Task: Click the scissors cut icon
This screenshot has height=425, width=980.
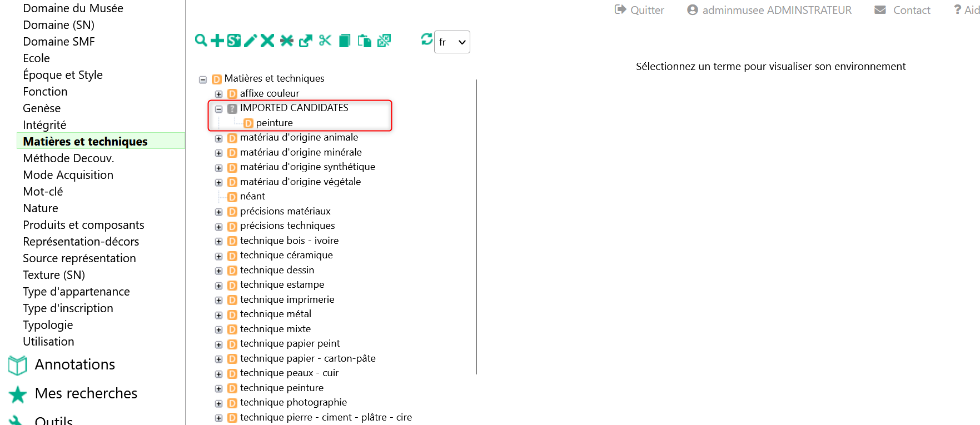Action: point(325,41)
